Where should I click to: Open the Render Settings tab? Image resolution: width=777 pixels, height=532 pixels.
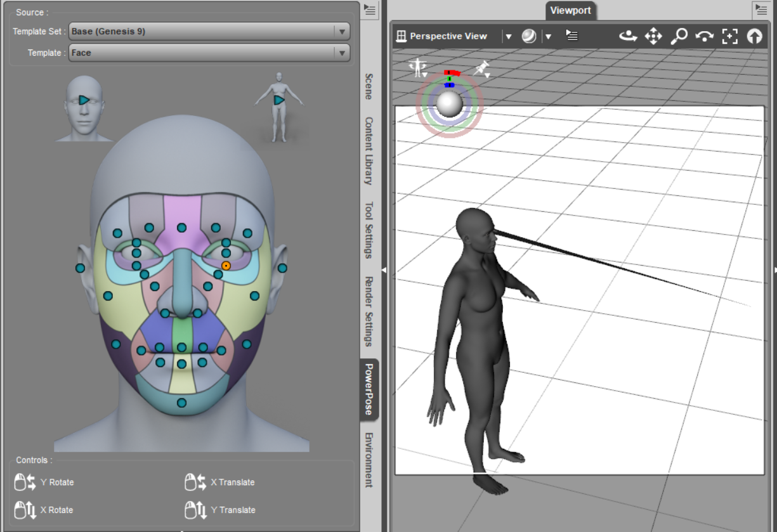point(369,311)
